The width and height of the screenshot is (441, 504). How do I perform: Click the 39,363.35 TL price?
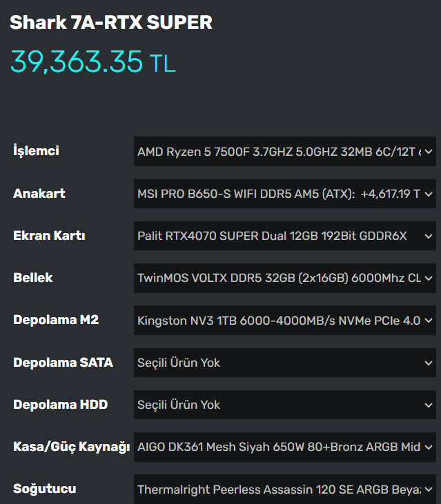pos(93,61)
